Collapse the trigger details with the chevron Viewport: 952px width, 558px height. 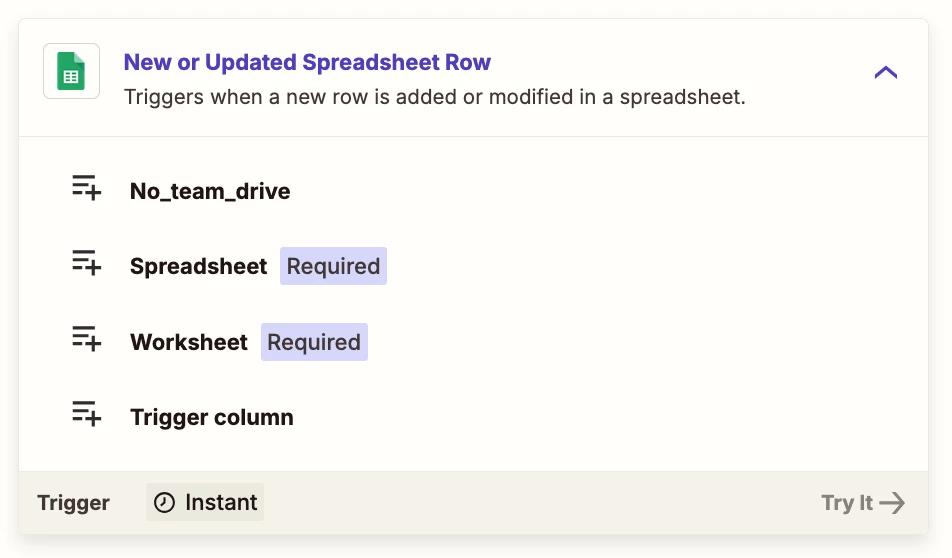[885, 73]
